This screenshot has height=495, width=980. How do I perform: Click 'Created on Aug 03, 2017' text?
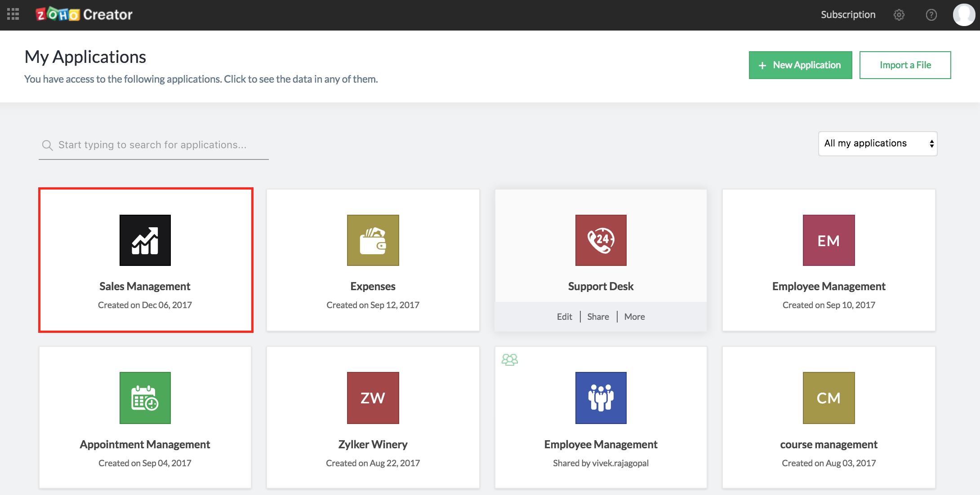(x=829, y=463)
